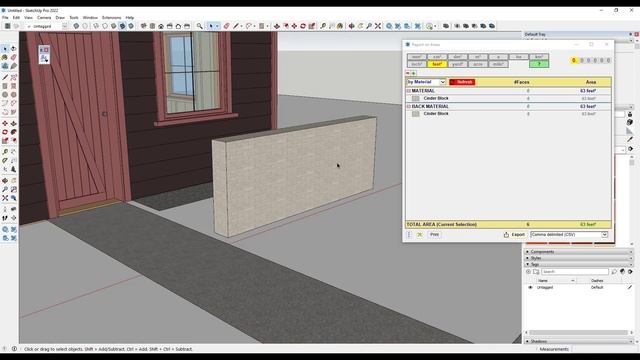This screenshot has height=360, width=640.
Task: Click the pencil icon in Untagged row
Action: coord(630,287)
